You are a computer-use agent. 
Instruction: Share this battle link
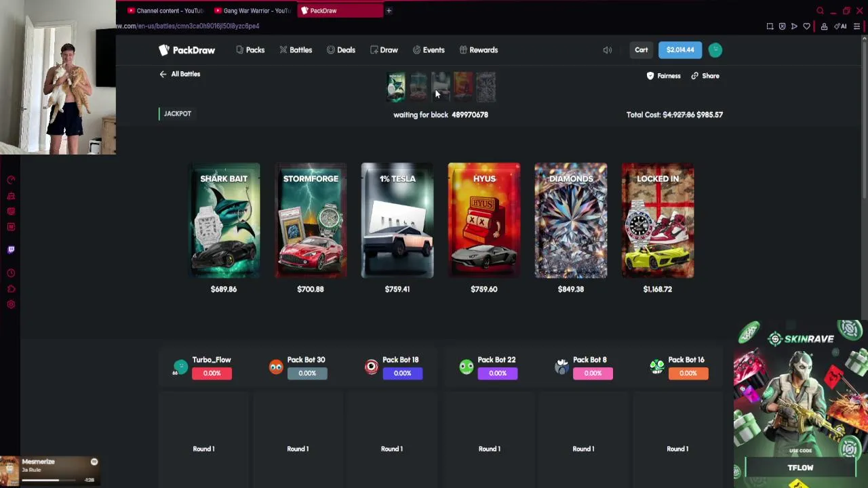[705, 76]
